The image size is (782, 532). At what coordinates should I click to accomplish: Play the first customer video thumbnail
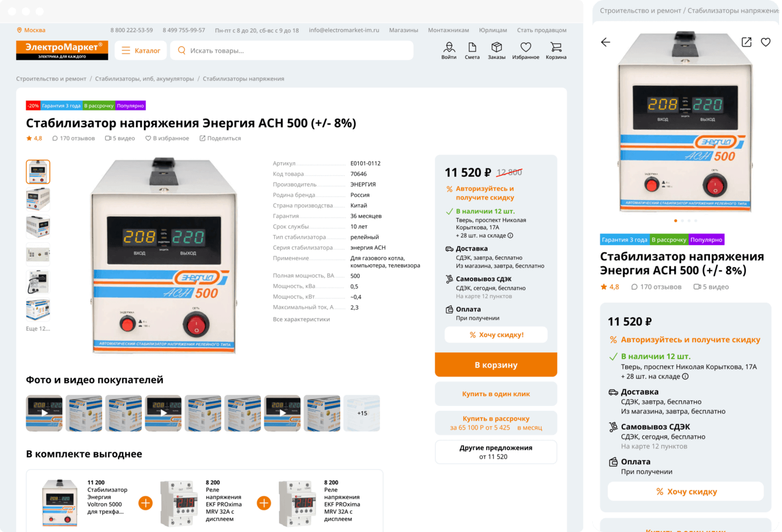tap(44, 413)
